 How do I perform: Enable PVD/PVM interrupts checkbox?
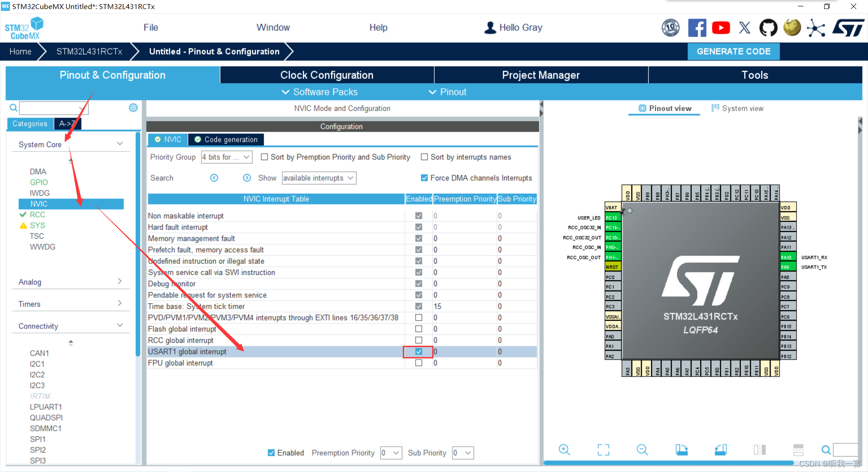419,318
